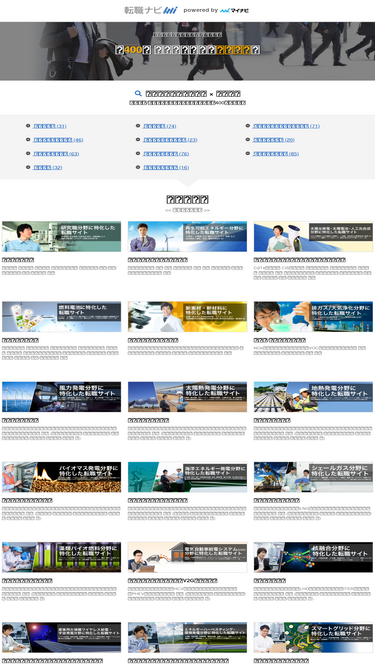Open the 海洋エネルギー発電分野 banner
Screen dimensions: 375x667
[187, 477]
